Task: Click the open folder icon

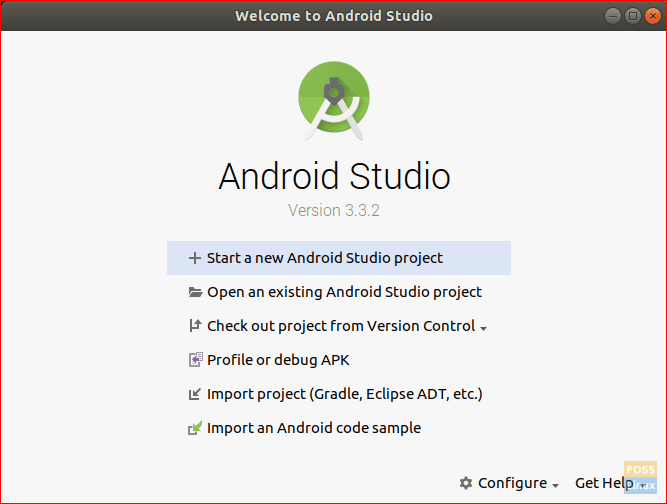Action: [x=195, y=292]
